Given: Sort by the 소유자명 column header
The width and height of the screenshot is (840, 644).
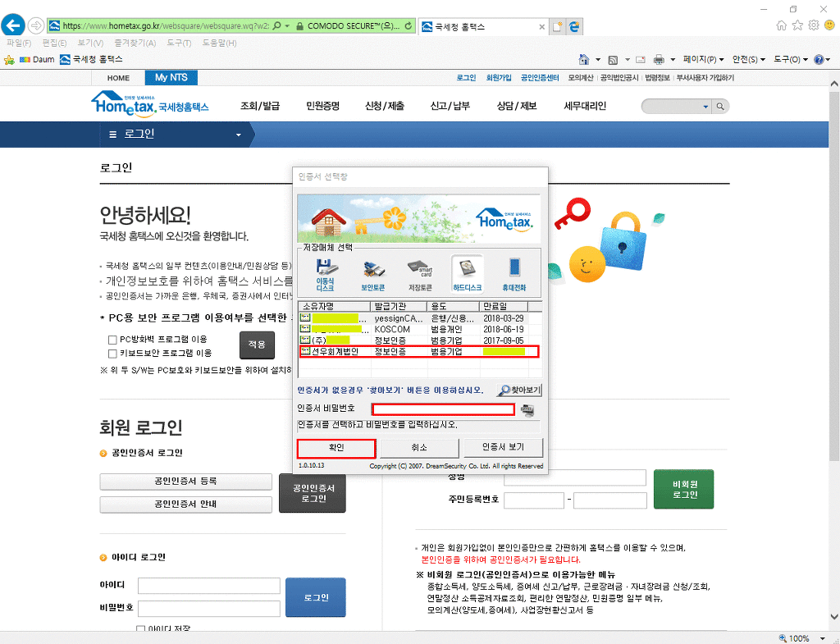Looking at the screenshot, I should (x=335, y=307).
